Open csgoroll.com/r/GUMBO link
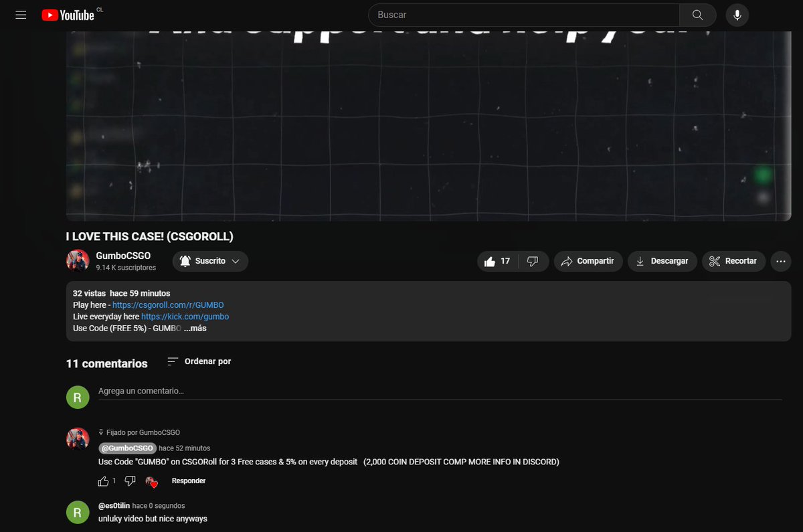This screenshot has height=532, width=803. point(168,304)
